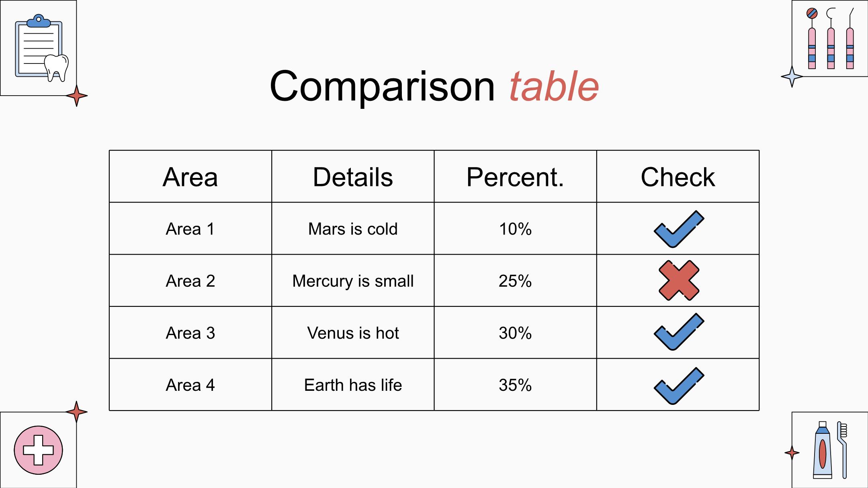Click the red italic word "table"
This screenshot has width=868, height=488.
pos(554,87)
